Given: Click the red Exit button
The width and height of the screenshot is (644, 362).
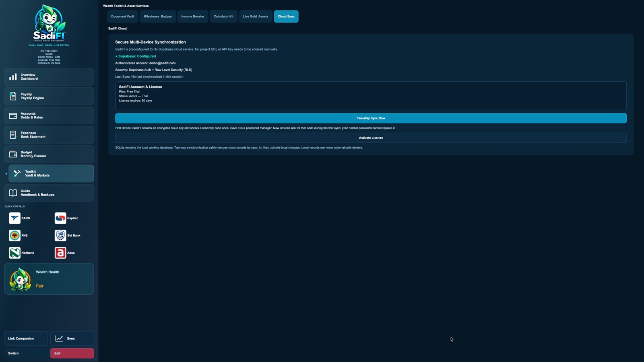Looking at the screenshot, I should pyautogui.click(x=72, y=353).
